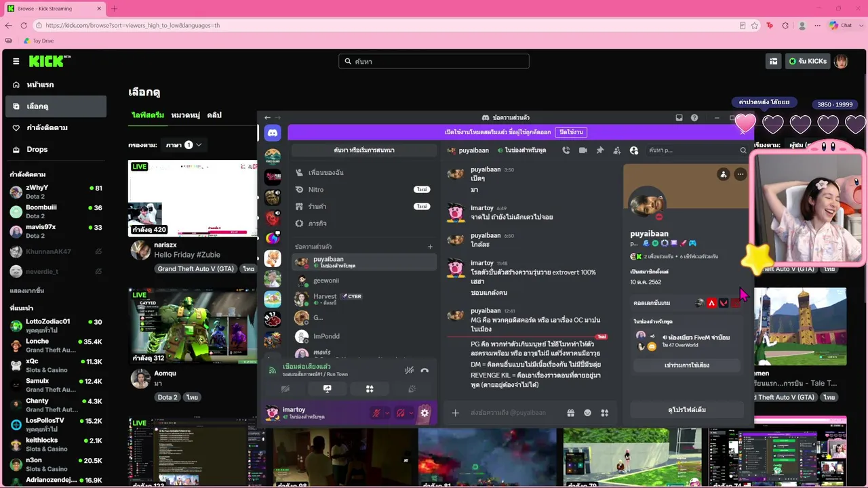Open the Discord inbox icon
Screen dimensions: 868x488
[x=679, y=117]
